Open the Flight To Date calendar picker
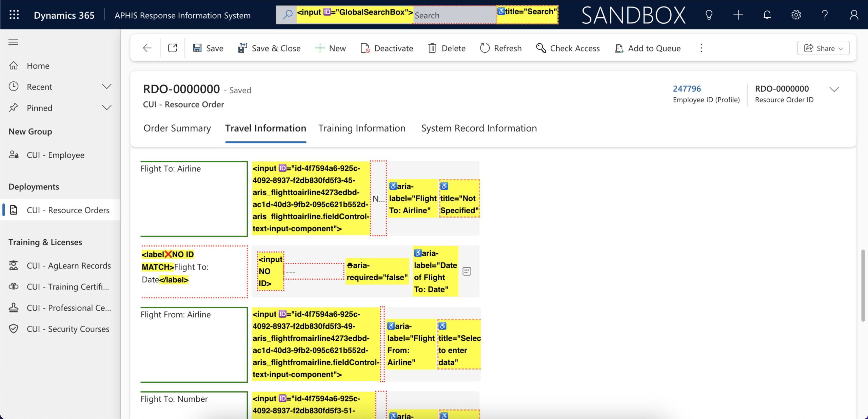The width and height of the screenshot is (868, 419). click(467, 271)
